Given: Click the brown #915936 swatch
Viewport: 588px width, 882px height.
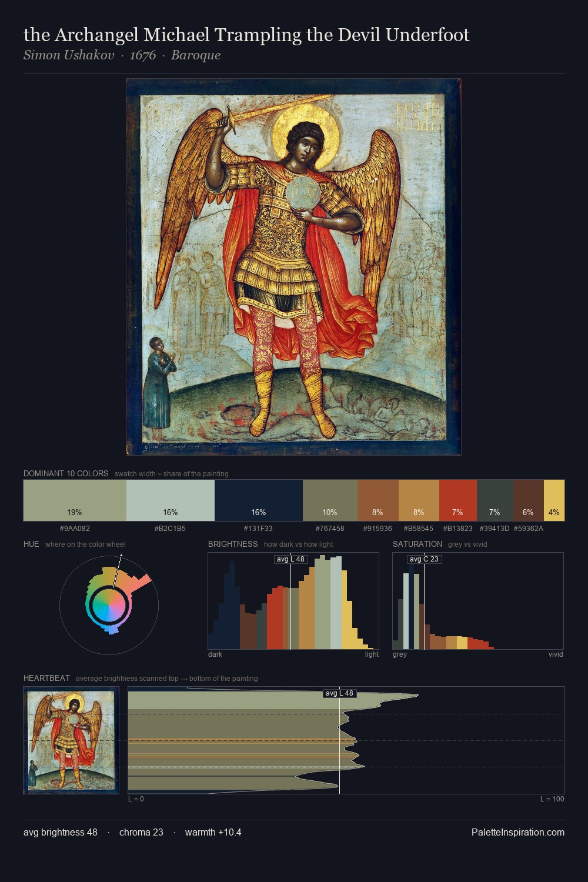Looking at the screenshot, I should point(378,500).
